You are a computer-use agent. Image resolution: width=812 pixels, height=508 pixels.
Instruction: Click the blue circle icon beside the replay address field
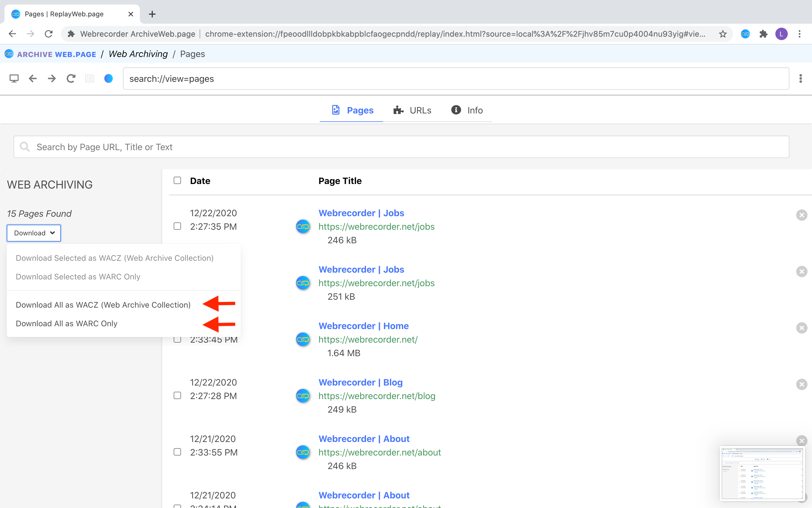tap(108, 79)
